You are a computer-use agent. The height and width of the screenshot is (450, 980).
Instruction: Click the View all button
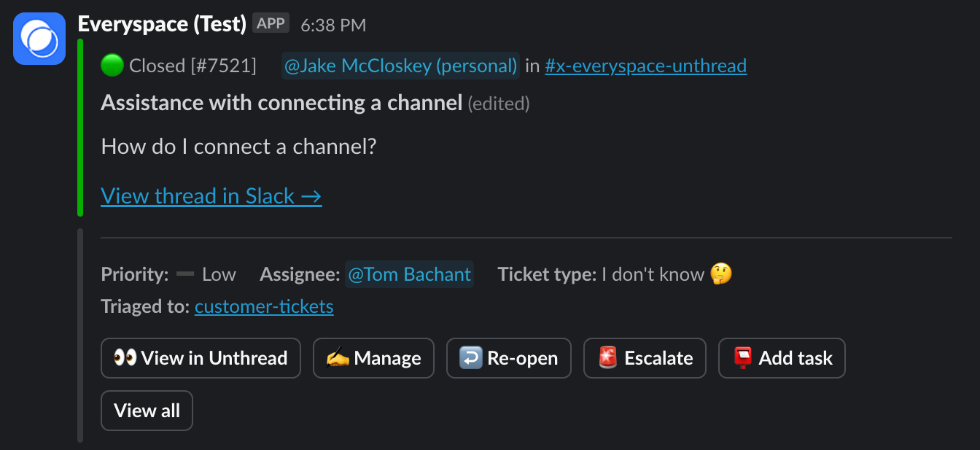(147, 411)
